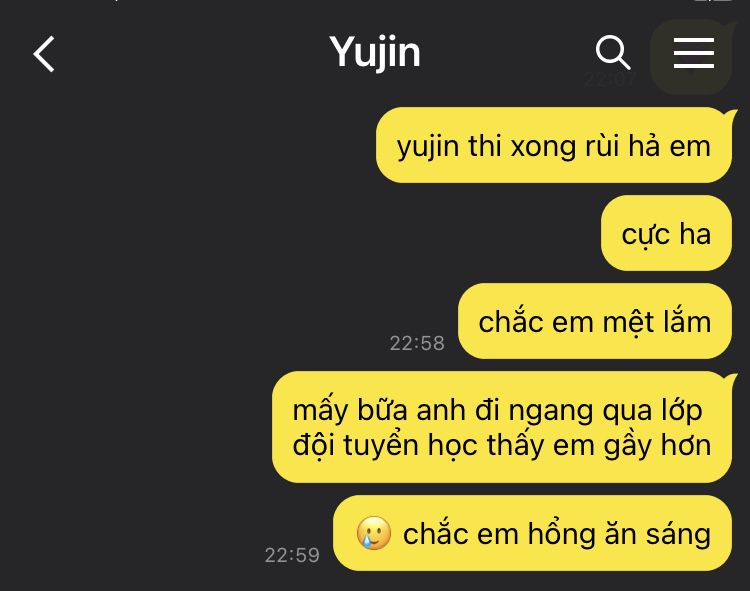Click the 22:59 timestamp
The image size is (750, 591).
coord(292,555)
